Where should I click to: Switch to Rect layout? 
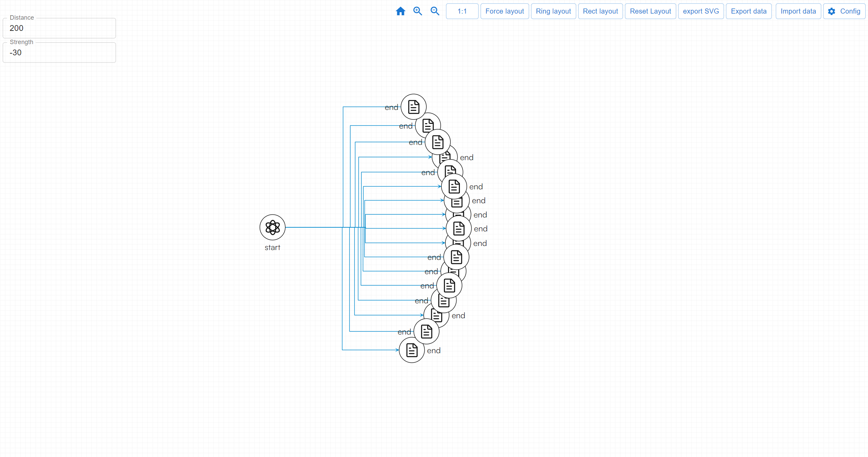point(600,11)
